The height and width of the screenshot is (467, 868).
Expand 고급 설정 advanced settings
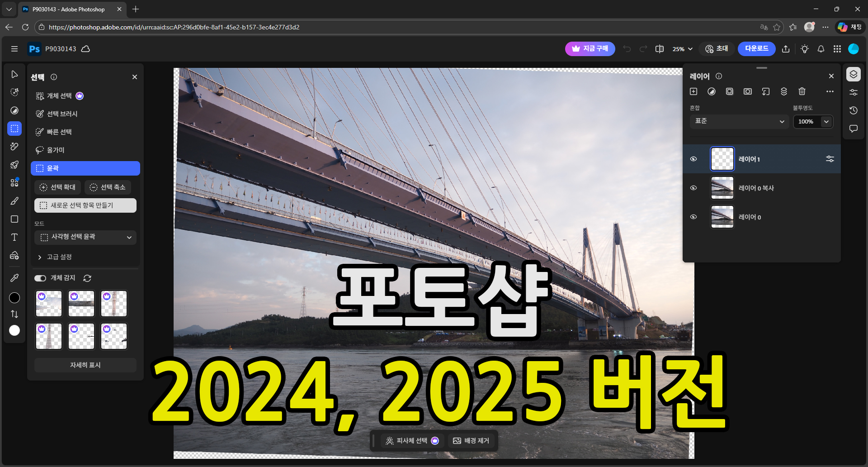pos(54,257)
